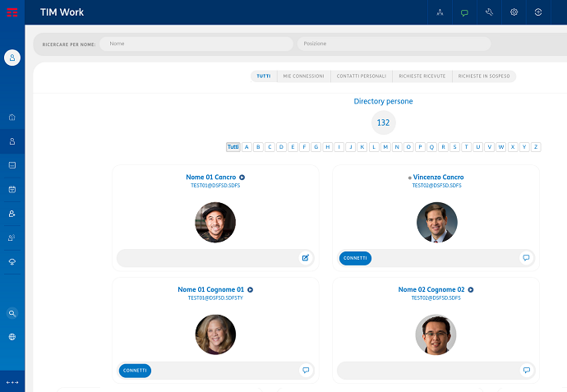Filter directory by letter Z
567x392 pixels.
[536, 147]
